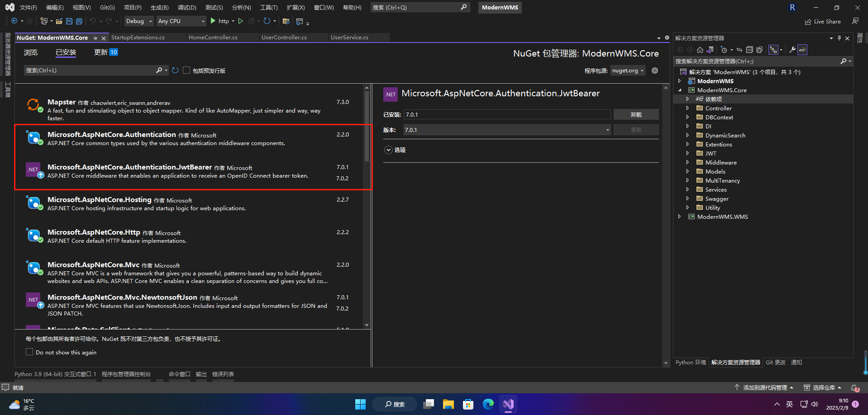
Task: Expand the options (选项) section
Action: pyautogui.click(x=388, y=150)
